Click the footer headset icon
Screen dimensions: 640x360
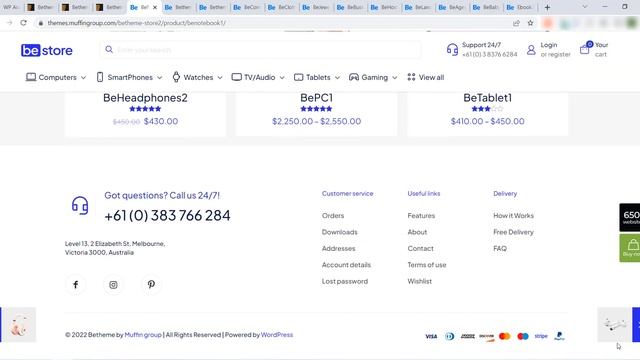point(80,205)
